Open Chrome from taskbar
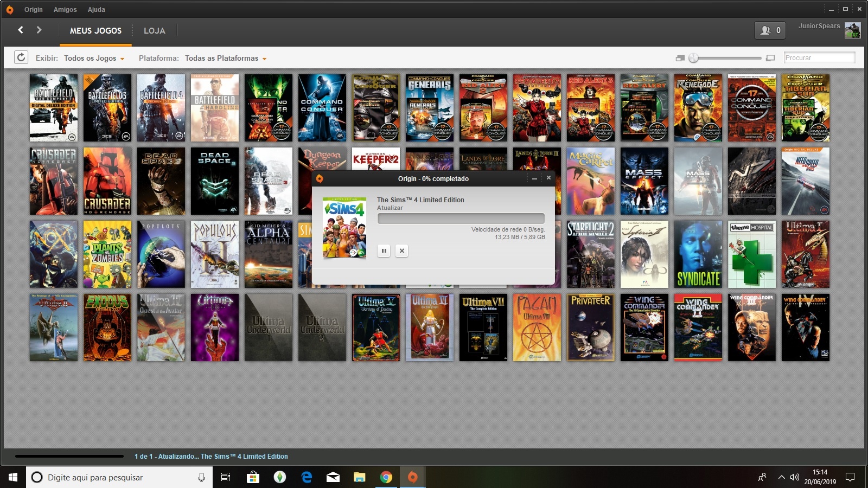The width and height of the screenshot is (868, 488). (386, 477)
